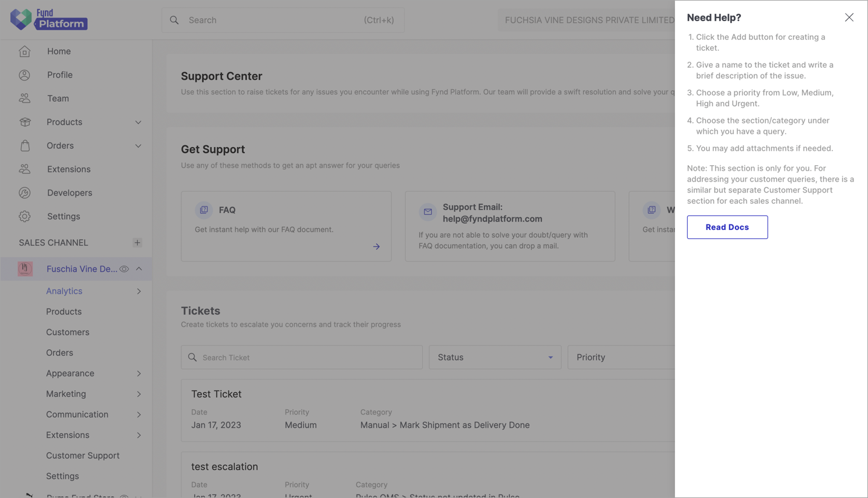Click the magnifier icon in top search bar
868x498 pixels.
click(x=174, y=20)
